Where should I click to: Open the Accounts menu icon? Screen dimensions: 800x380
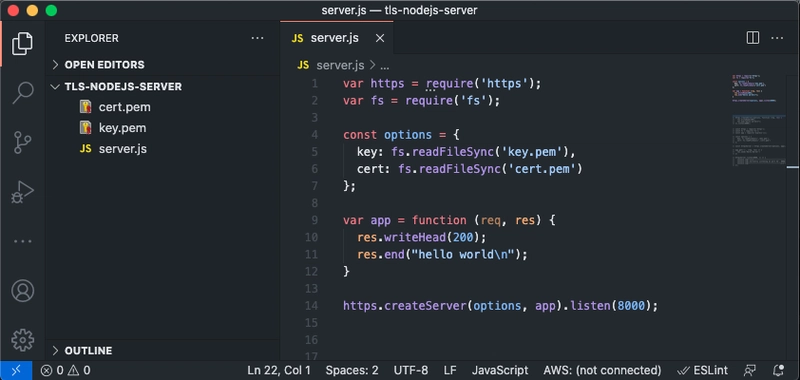[22, 291]
